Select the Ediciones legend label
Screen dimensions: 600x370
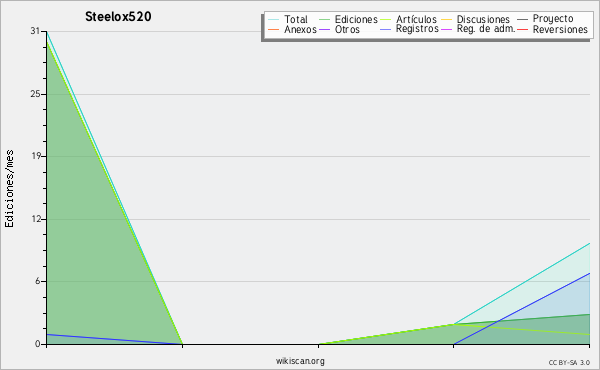pos(356,19)
